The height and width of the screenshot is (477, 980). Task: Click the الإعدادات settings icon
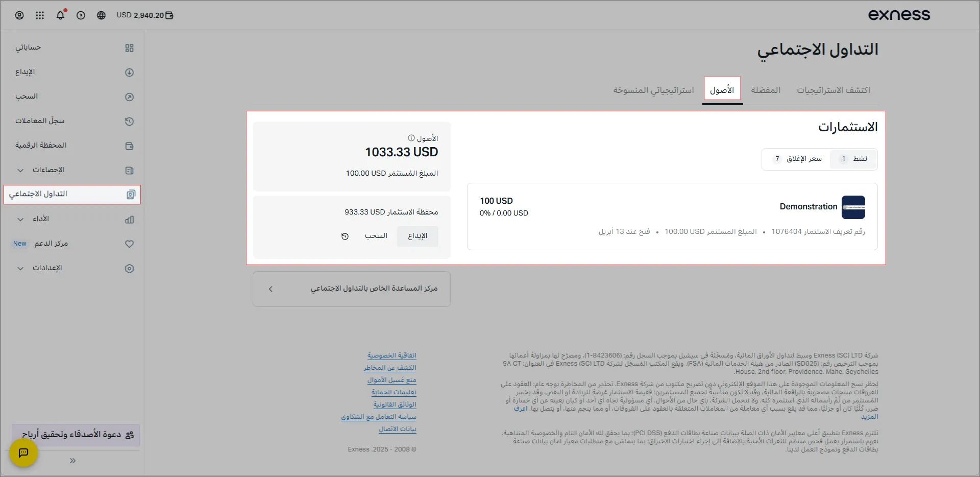pos(130,269)
